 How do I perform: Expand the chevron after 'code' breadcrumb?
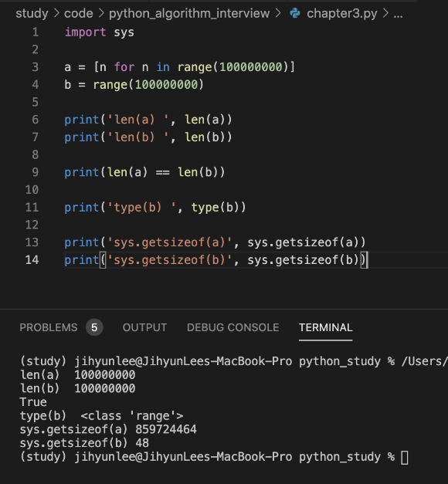(101, 13)
